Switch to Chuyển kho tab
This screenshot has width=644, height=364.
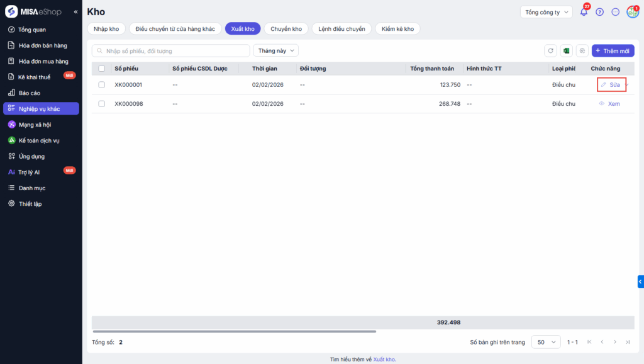click(286, 29)
